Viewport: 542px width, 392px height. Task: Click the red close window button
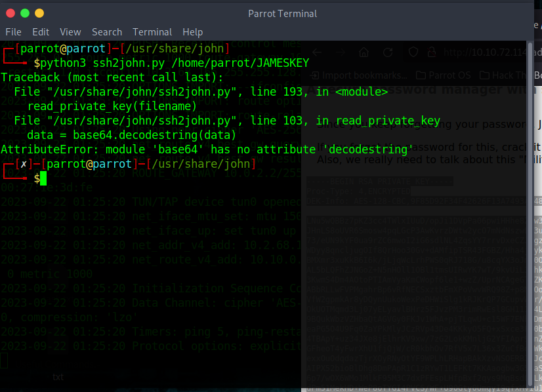10,13
